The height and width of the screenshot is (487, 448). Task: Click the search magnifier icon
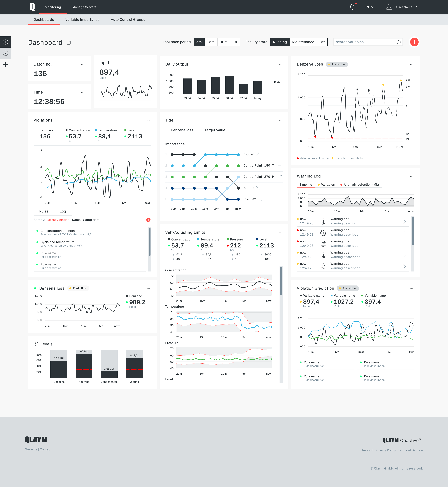(x=399, y=42)
